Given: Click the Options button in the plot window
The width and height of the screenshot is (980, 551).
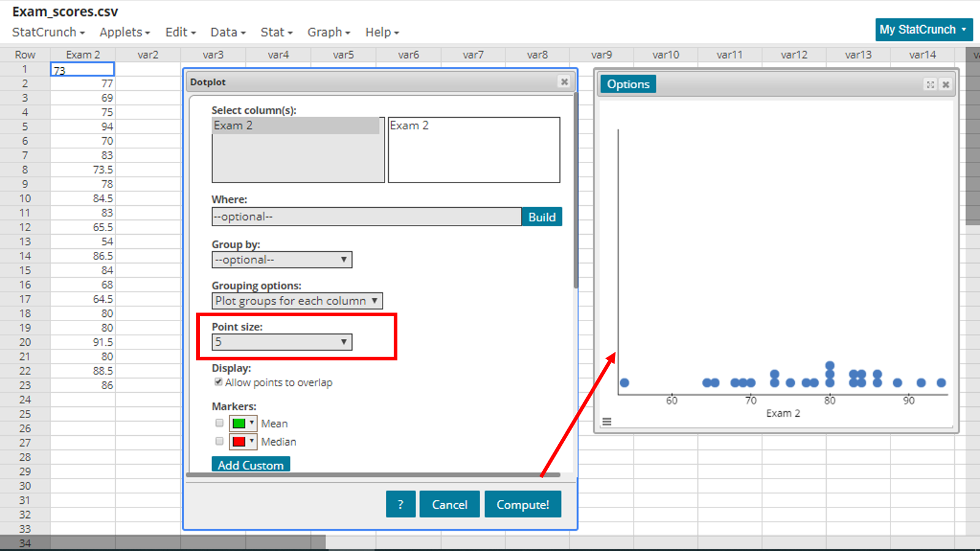Looking at the screenshot, I should tap(628, 85).
